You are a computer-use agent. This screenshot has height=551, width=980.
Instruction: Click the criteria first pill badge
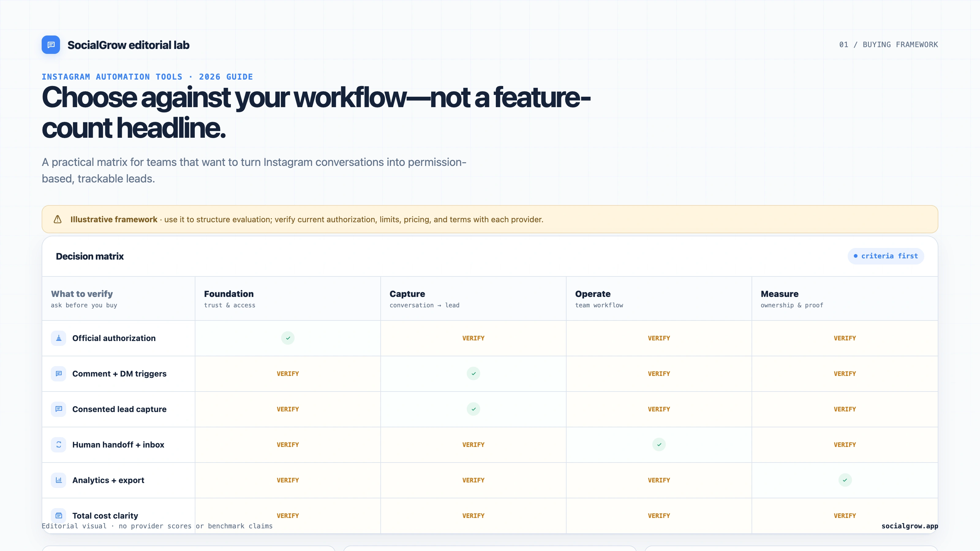tap(886, 256)
